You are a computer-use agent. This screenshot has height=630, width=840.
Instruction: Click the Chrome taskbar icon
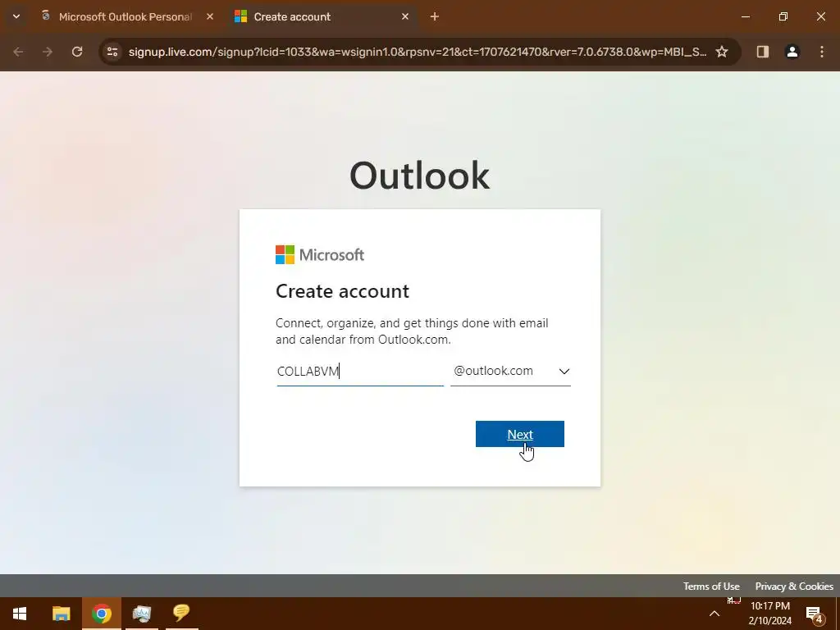pos(101,614)
